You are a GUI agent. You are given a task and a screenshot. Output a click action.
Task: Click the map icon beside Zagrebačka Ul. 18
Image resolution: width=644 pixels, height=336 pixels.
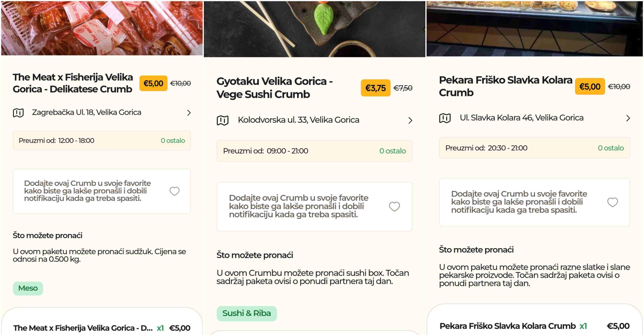[x=18, y=113]
